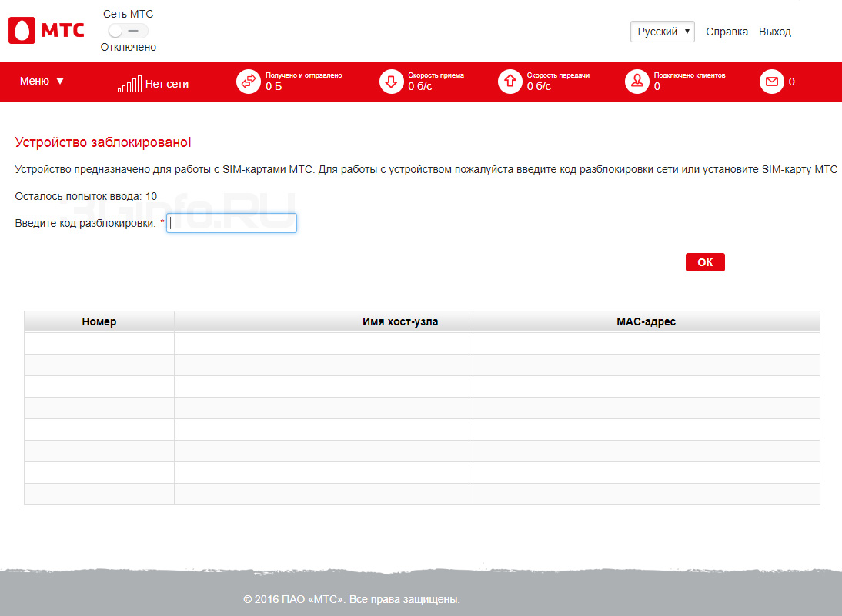Click the received and sent data icon
Screen dimensions: 842x616
(x=248, y=82)
